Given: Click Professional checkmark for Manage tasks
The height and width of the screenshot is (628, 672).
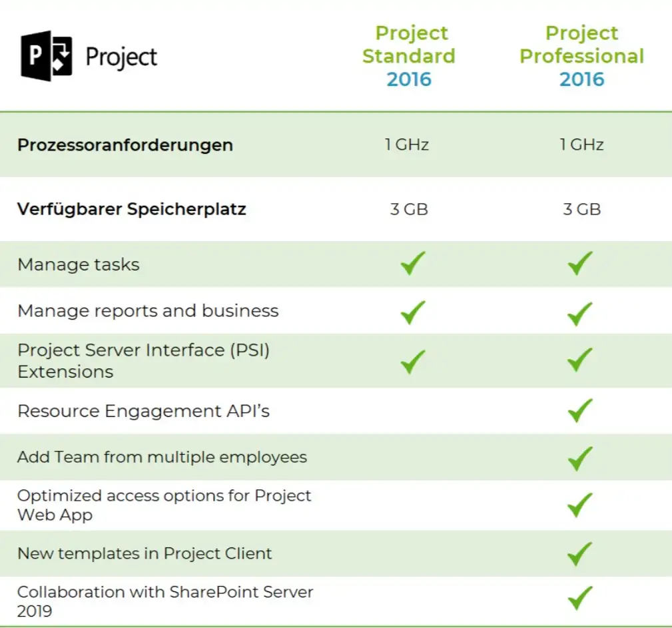Looking at the screenshot, I should (x=581, y=264).
